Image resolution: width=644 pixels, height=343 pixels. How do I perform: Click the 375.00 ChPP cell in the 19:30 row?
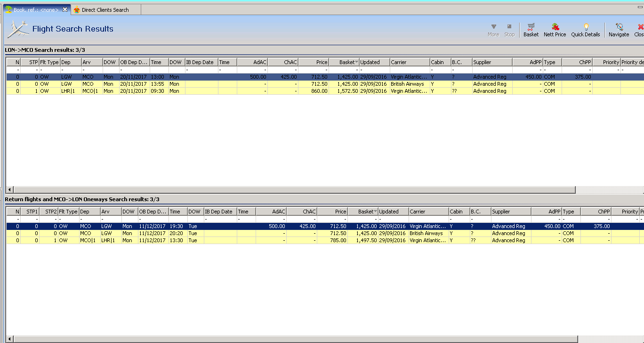point(596,226)
